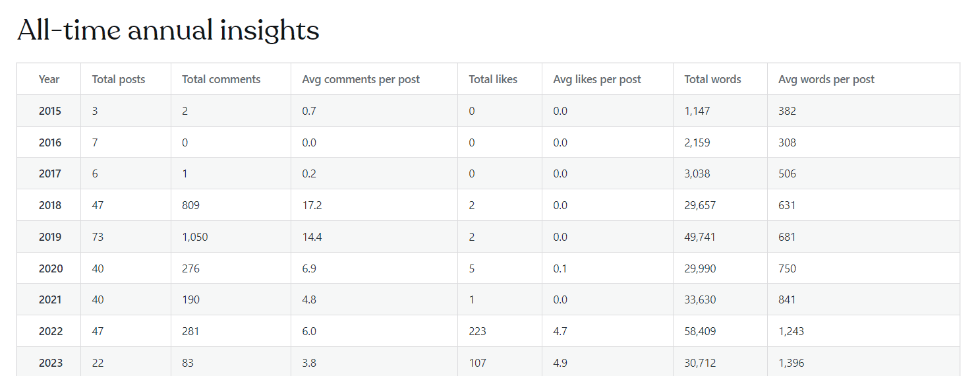Image resolution: width=980 pixels, height=376 pixels.
Task: Click the 17.2 avg comments cell
Action: pos(312,205)
